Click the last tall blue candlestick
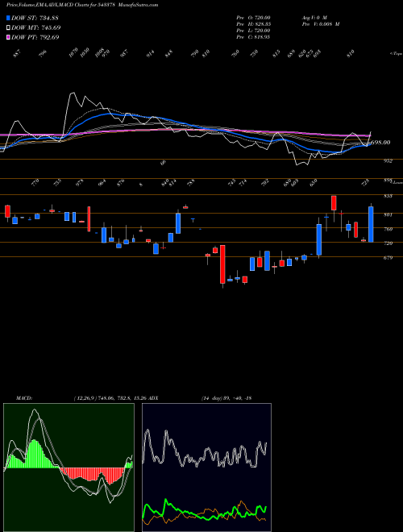 coord(371,224)
